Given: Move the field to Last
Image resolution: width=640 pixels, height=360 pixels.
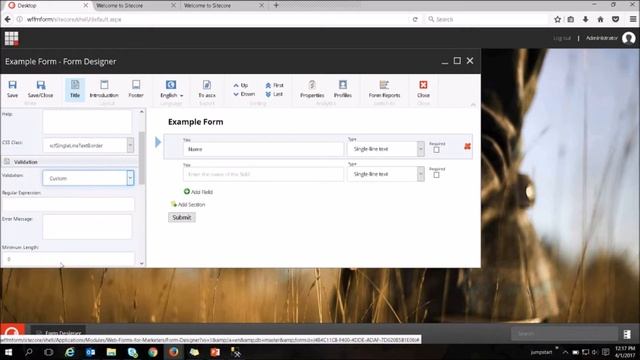Looking at the screenshot, I should 274,94.
